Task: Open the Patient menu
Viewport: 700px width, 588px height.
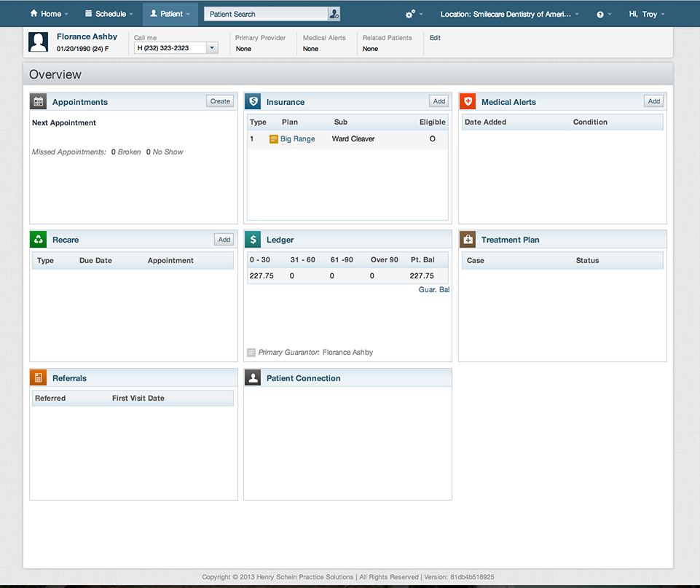Action: (x=170, y=14)
